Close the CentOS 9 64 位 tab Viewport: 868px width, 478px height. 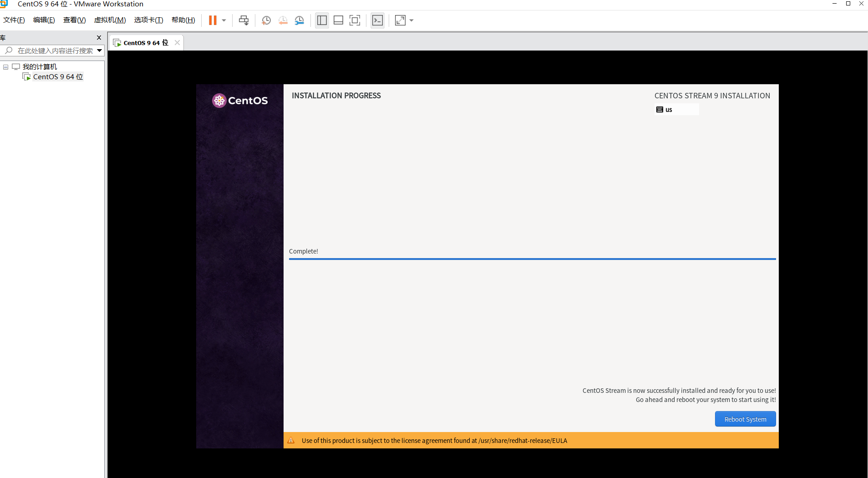point(177,43)
